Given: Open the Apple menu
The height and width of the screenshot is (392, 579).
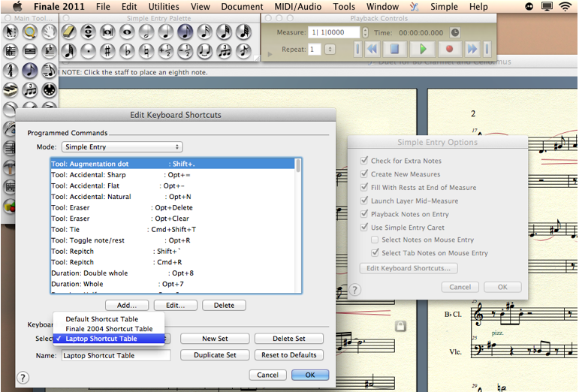Looking at the screenshot, I should tap(17, 6).
